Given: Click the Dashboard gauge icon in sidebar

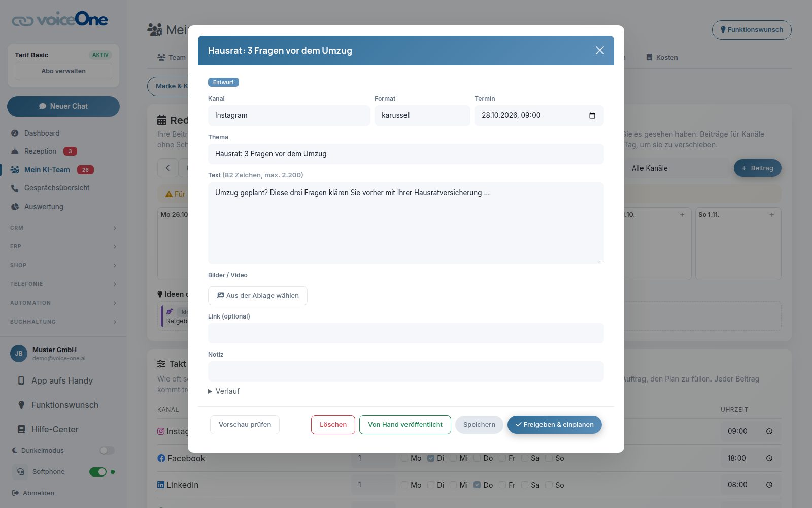Looking at the screenshot, I should pos(15,133).
